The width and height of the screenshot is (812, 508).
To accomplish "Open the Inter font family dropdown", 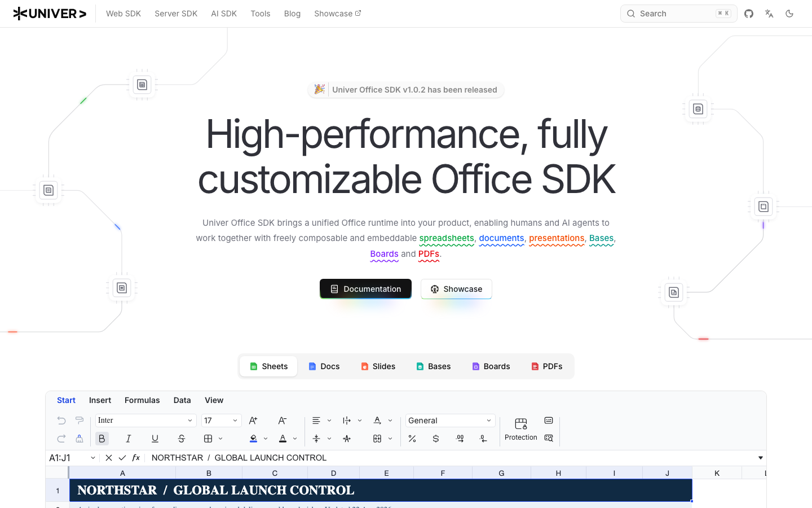I will 145,421.
